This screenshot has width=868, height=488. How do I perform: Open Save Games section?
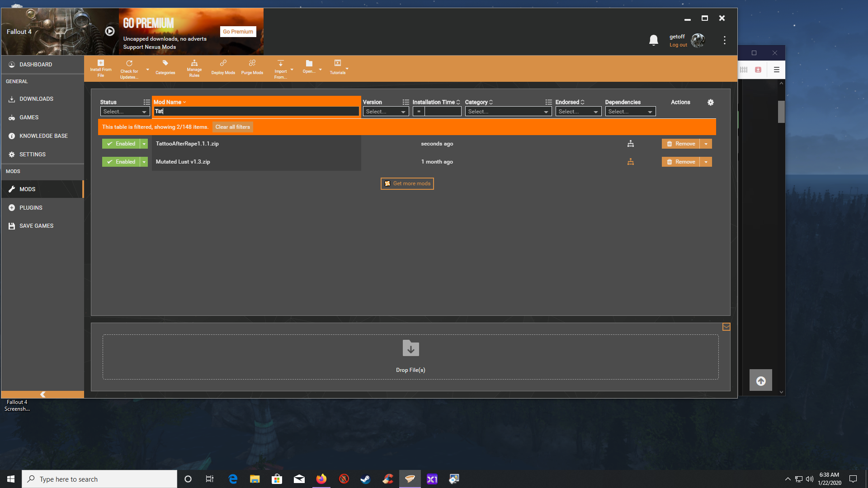(42, 226)
